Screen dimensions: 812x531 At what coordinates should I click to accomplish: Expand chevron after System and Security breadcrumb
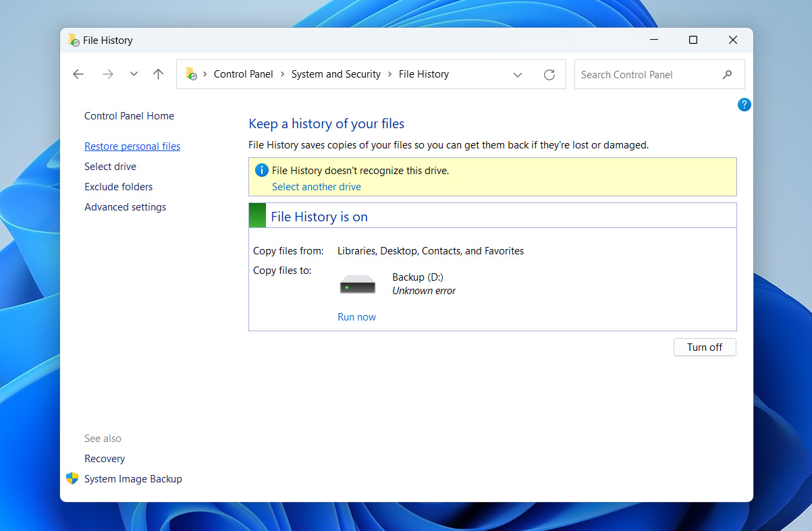pos(389,74)
